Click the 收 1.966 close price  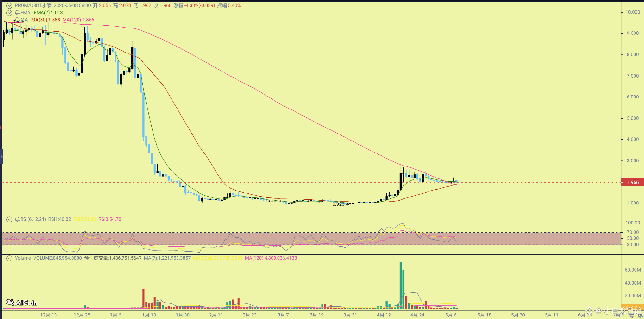163,6
